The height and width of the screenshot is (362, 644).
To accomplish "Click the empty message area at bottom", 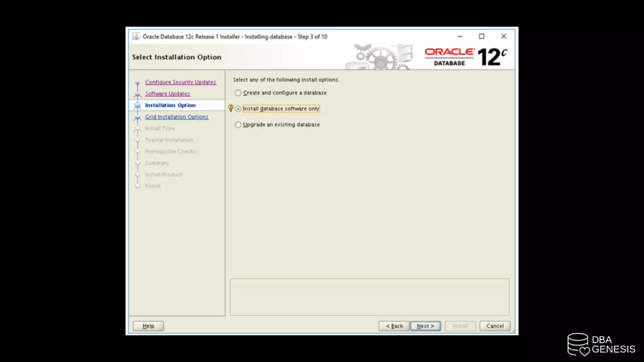I will [x=369, y=297].
